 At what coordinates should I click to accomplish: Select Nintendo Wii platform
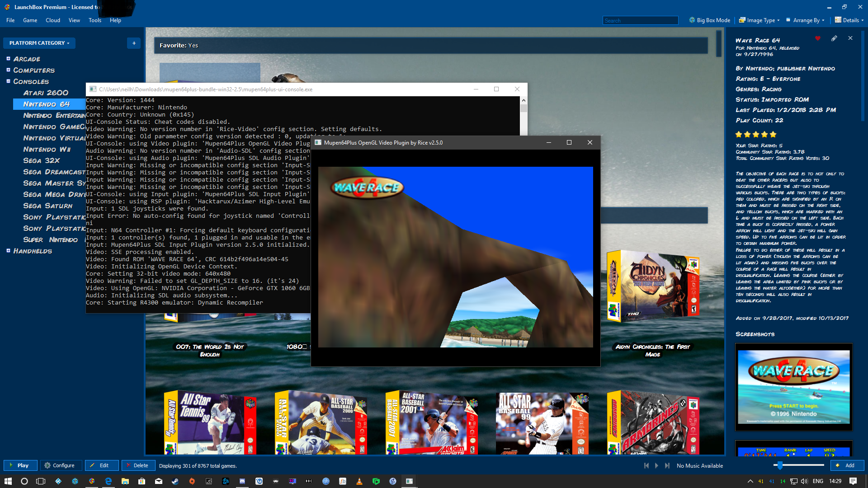(47, 149)
